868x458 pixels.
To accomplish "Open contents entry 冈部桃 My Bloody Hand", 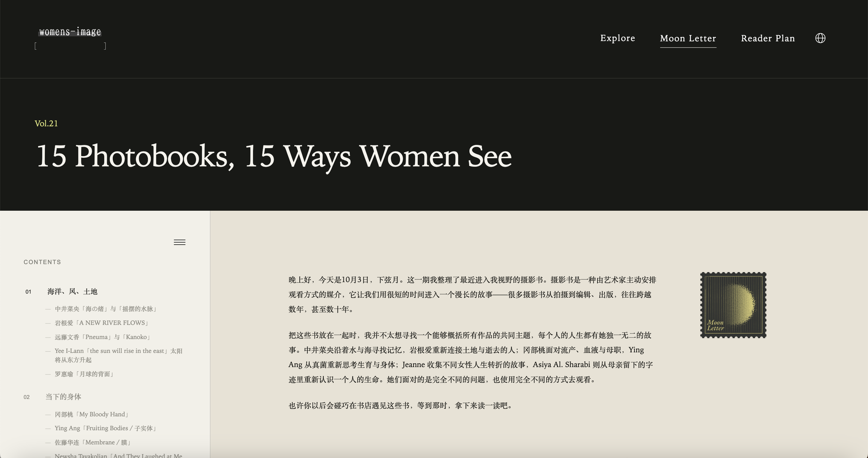I will pyautogui.click(x=92, y=414).
